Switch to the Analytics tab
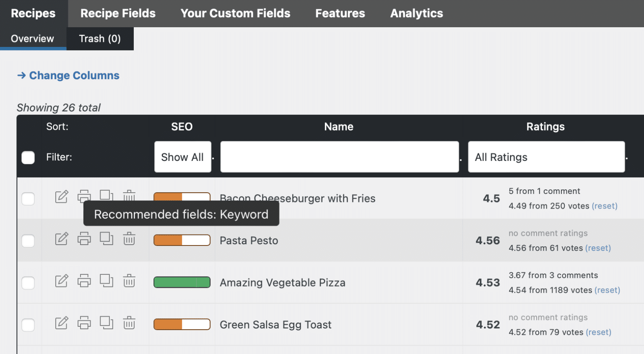 click(416, 13)
